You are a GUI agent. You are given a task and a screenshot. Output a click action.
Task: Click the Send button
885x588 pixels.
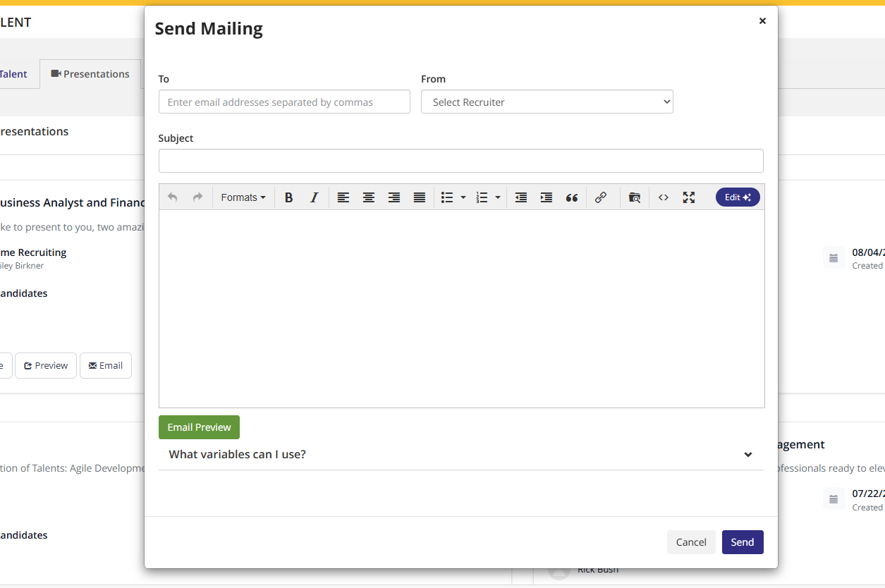(742, 542)
